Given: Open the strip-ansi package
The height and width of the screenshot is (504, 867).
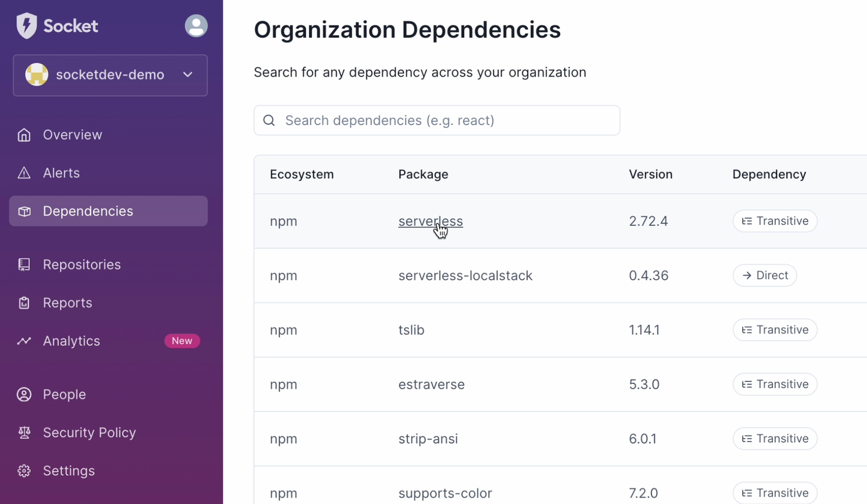Looking at the screenshot, I should (x=428, y=438).
